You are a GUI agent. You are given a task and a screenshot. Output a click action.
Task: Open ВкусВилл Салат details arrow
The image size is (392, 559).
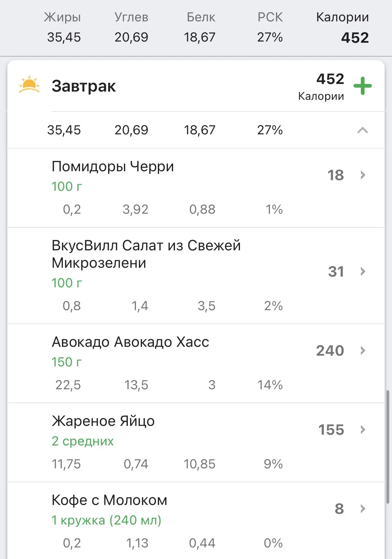pyautogui.click(x=363, y=271)
